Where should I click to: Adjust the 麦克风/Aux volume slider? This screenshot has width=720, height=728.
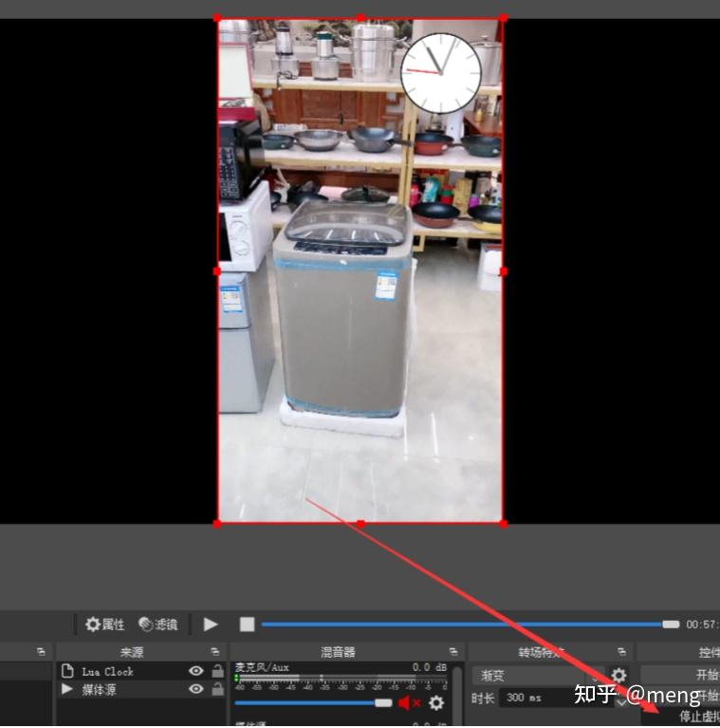pos(314,703)
